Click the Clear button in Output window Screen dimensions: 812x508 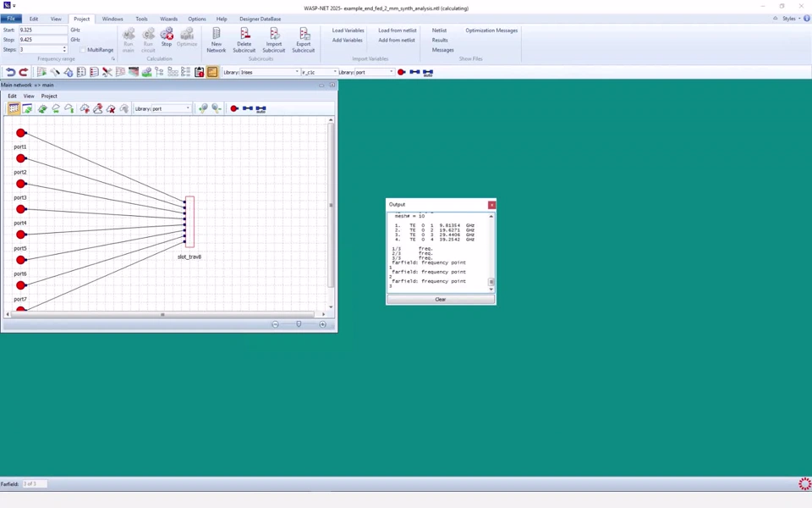(x=441, y=299)
